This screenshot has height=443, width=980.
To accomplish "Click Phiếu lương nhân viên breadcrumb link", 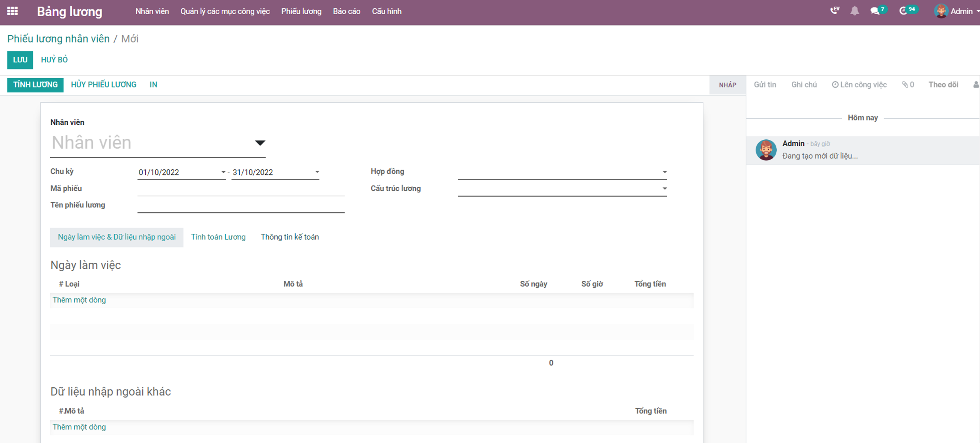I will click(x=59, y=39).
